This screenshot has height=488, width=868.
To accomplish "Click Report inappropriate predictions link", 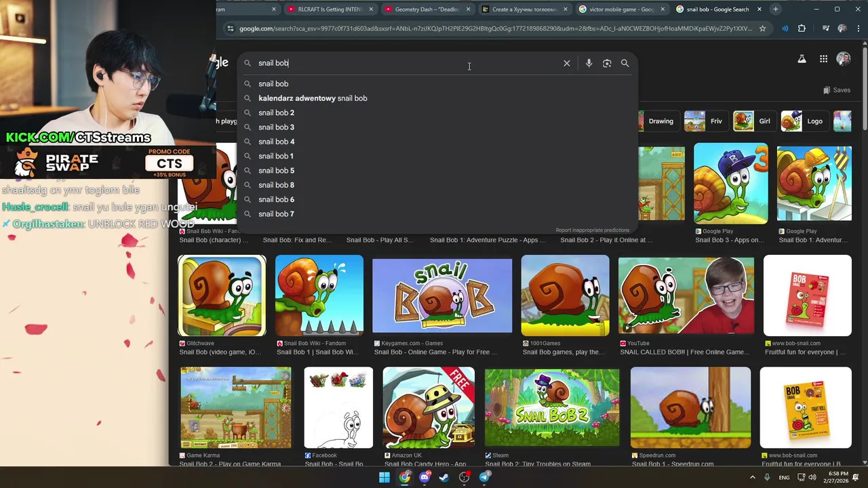I will [x=592, y=230].
